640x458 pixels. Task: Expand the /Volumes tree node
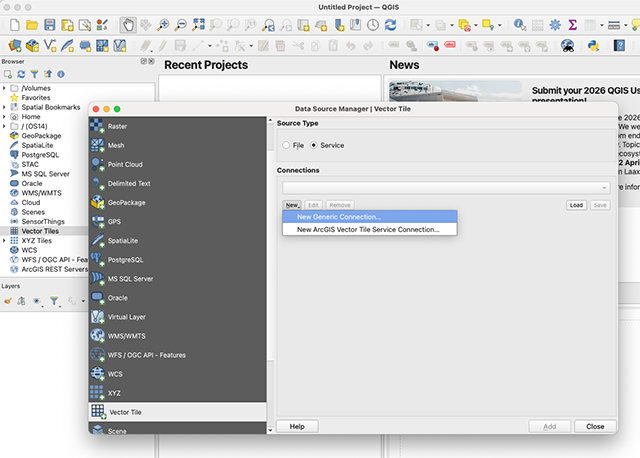(x=4, y=88)
